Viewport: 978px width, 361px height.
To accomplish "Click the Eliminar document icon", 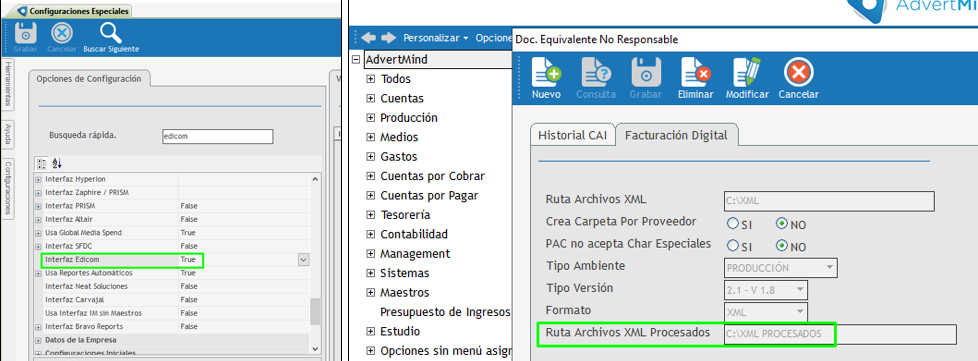I will pyautogui.click(x=696, y=72).
